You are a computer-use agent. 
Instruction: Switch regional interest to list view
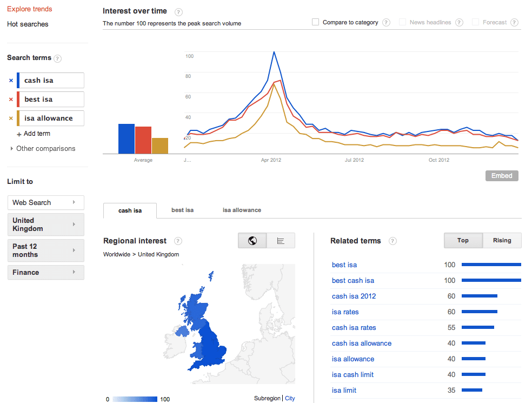(x=281, y=241)
